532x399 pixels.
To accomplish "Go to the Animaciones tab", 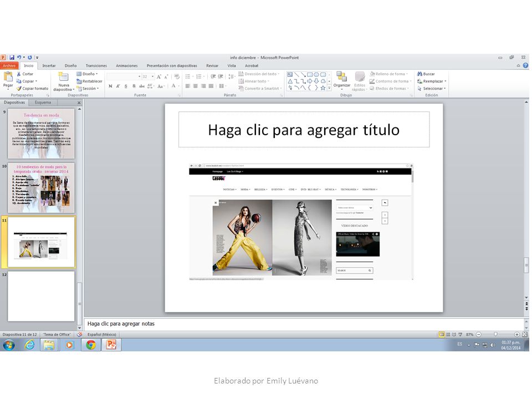I will point(126,66).
